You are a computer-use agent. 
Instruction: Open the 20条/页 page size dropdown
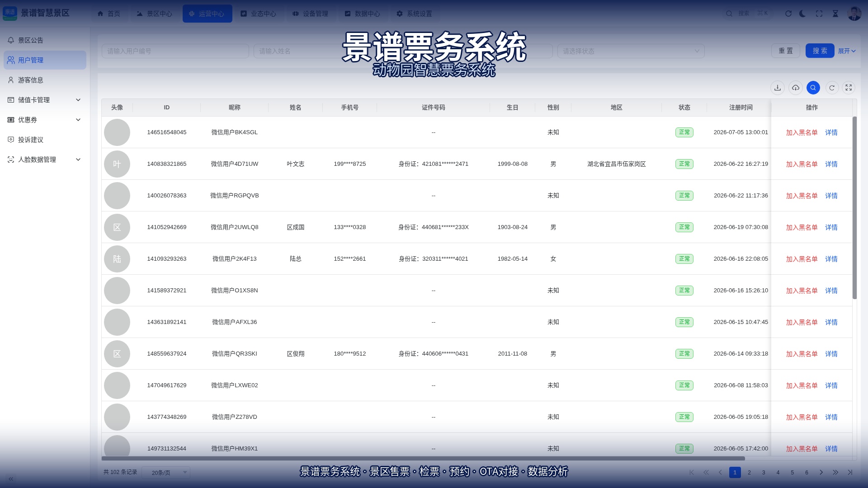166,473
